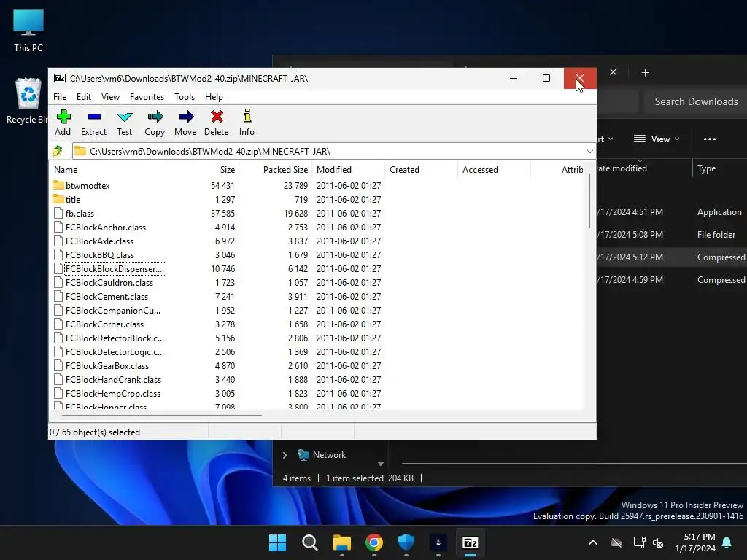Image resolution: width=747 pixels, height=560 pixels.
Task: Open the Favorites menu
Action: click(x=147, y=97)
